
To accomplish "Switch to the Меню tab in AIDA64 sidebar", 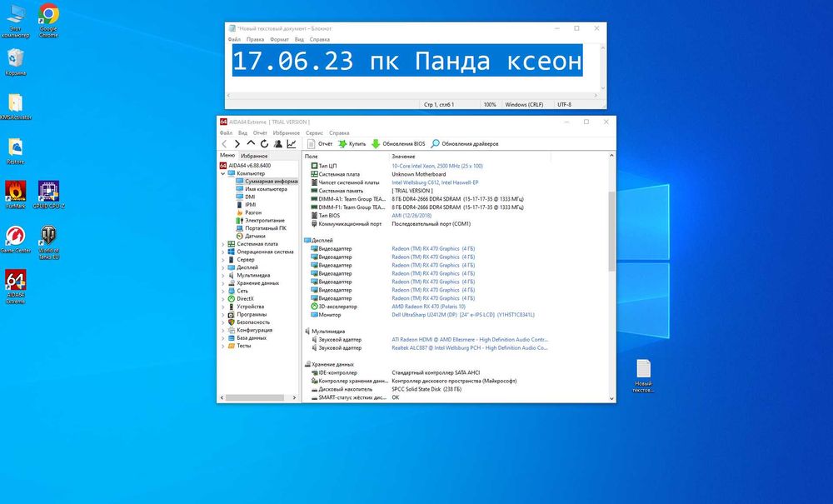I will [x=227, y=156].
